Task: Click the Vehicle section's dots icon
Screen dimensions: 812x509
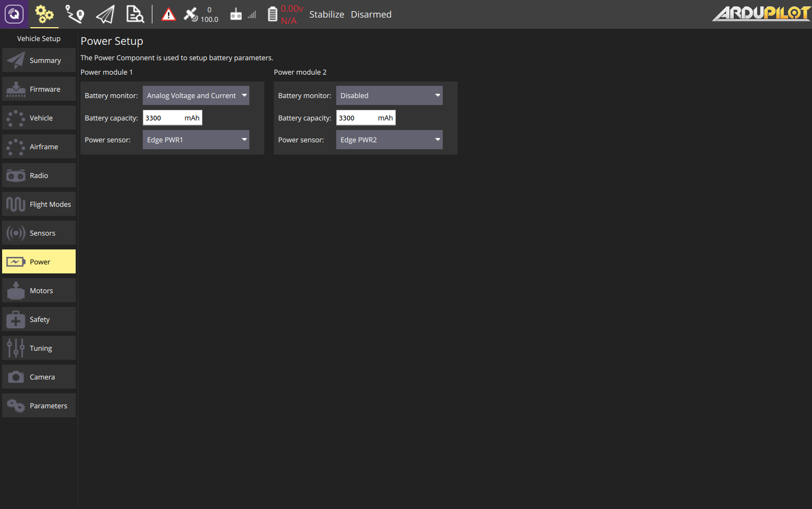Action: click(16, 118)
